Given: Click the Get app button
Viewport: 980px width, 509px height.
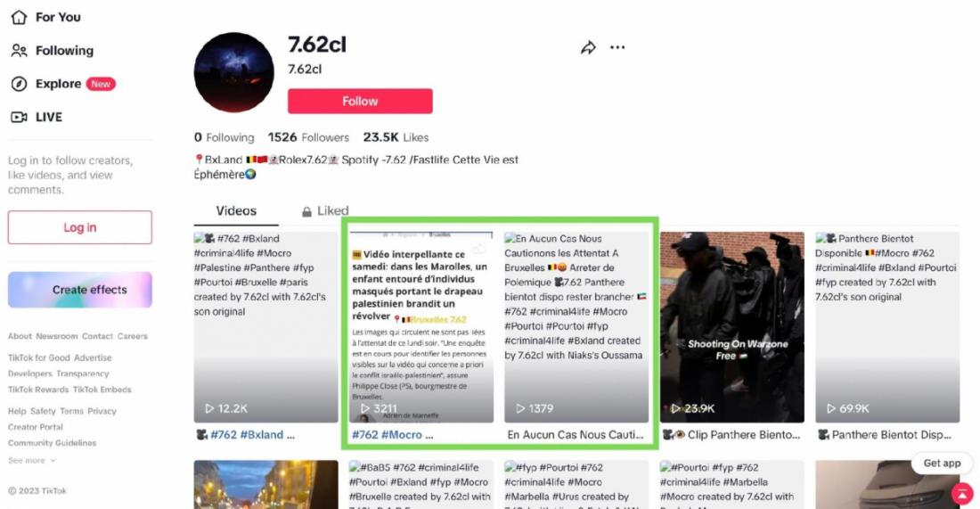Looking at the screenshot, I should point(942,463).
